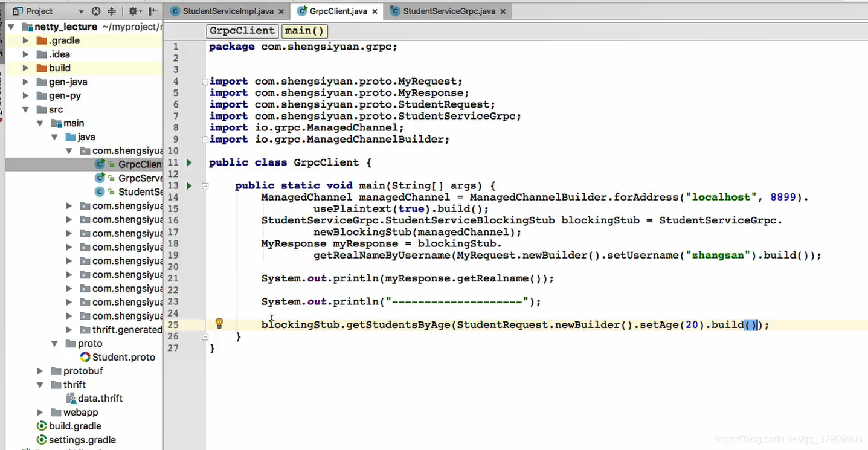Hide the project tool window
Screen dimensions: 868x450
tap(153, 11)
